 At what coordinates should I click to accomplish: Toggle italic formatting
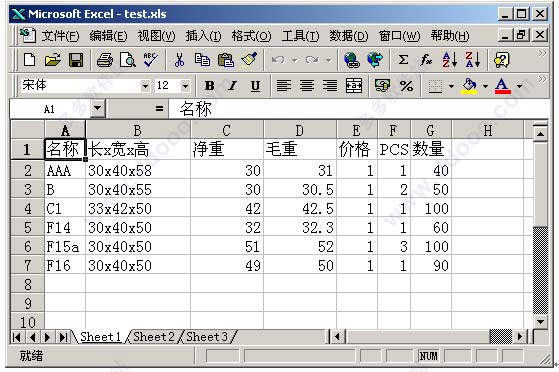232,86
